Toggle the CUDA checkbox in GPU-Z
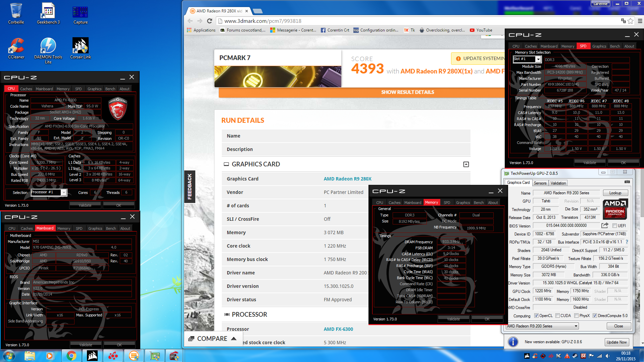The width and height of the screenshot is (644, 362). coord(557,316)
